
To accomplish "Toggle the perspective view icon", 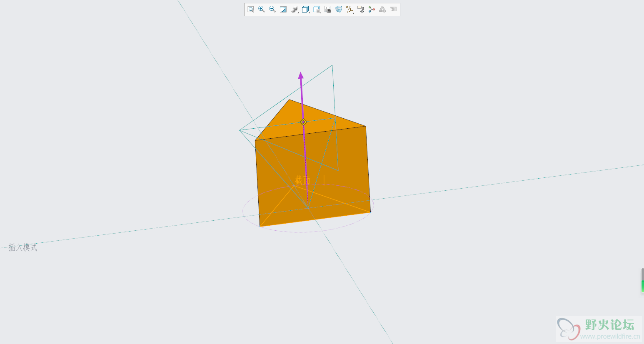I will [x=339, y=9].
